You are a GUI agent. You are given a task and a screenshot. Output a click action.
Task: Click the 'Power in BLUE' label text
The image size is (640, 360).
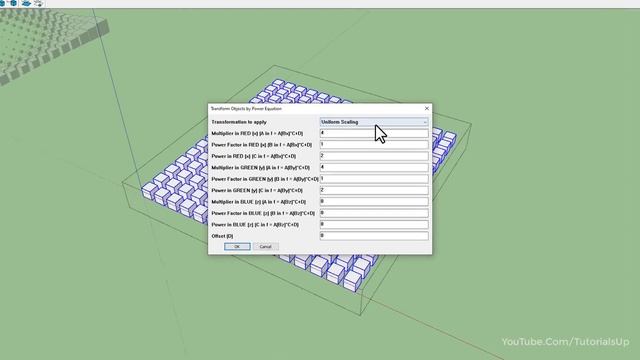tap(255, 225)
